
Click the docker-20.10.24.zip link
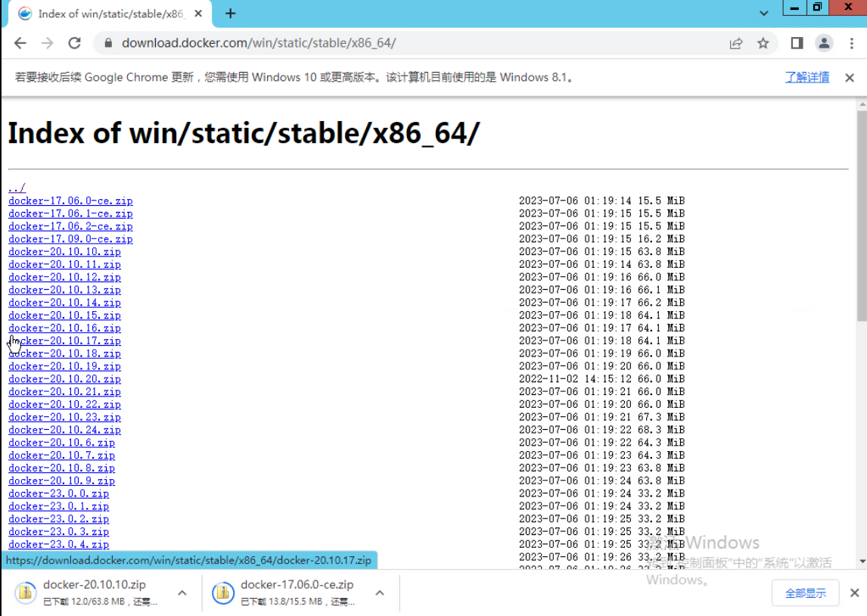tap(65, 430)
